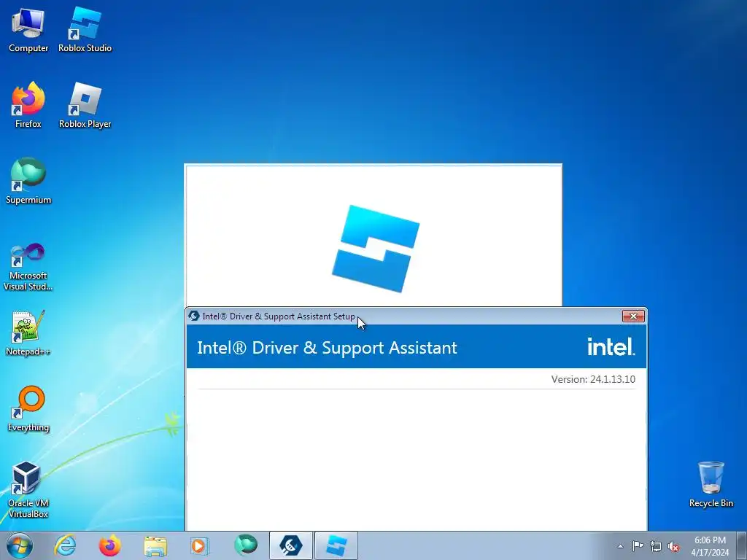Switch to Roblox Studio taskbar button
Image resolution: width=747 pixels, height=560 pixels.
(x=336, y=545)
